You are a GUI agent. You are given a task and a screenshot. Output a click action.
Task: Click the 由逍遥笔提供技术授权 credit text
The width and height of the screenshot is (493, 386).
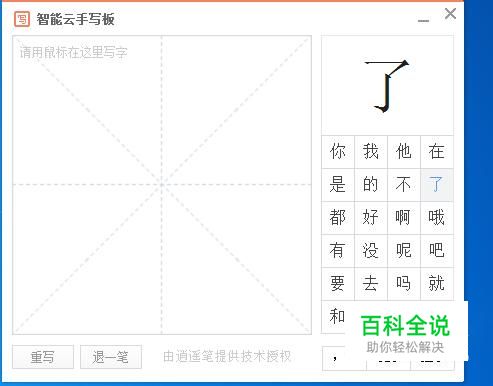(x=227, y=357)
